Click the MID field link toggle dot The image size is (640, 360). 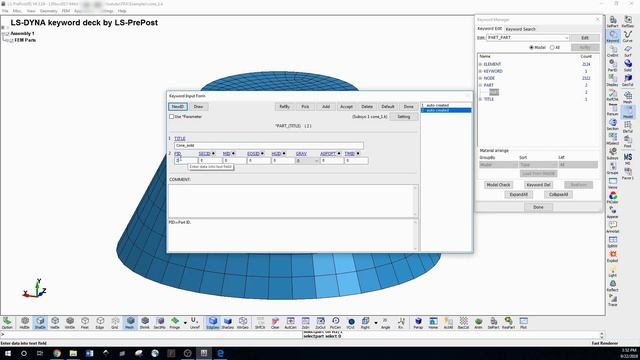[233, 153]
